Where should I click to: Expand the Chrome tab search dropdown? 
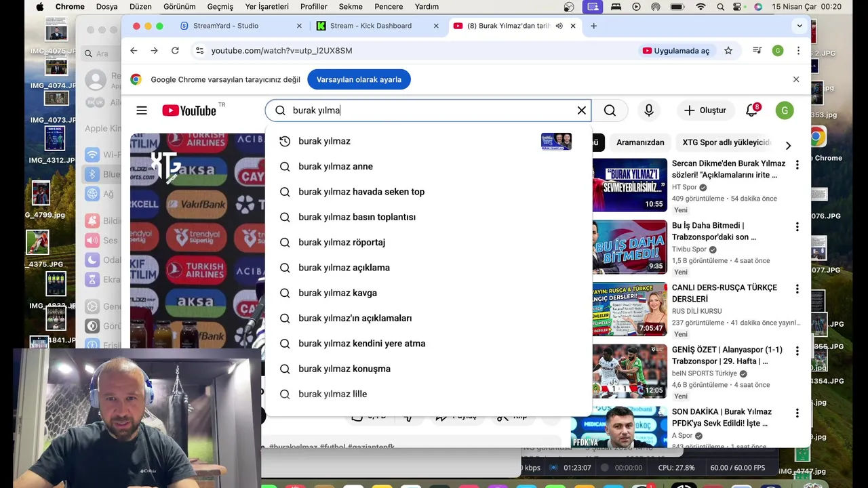click(800, 26)
